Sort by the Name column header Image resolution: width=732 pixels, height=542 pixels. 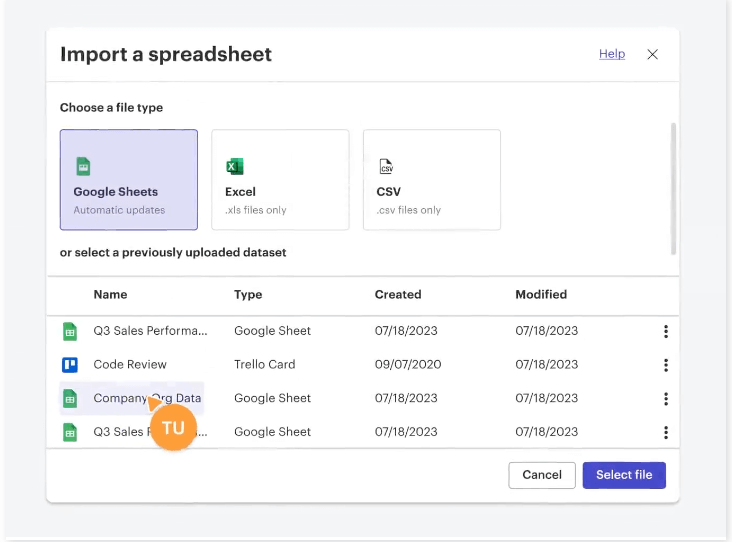tap(110, 295)
